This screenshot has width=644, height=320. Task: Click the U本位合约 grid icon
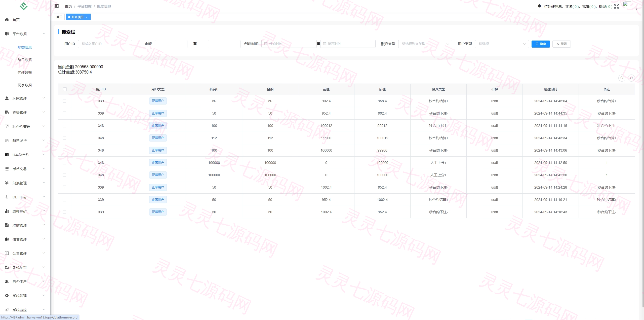pyautogui.click(x=7, y=155)
